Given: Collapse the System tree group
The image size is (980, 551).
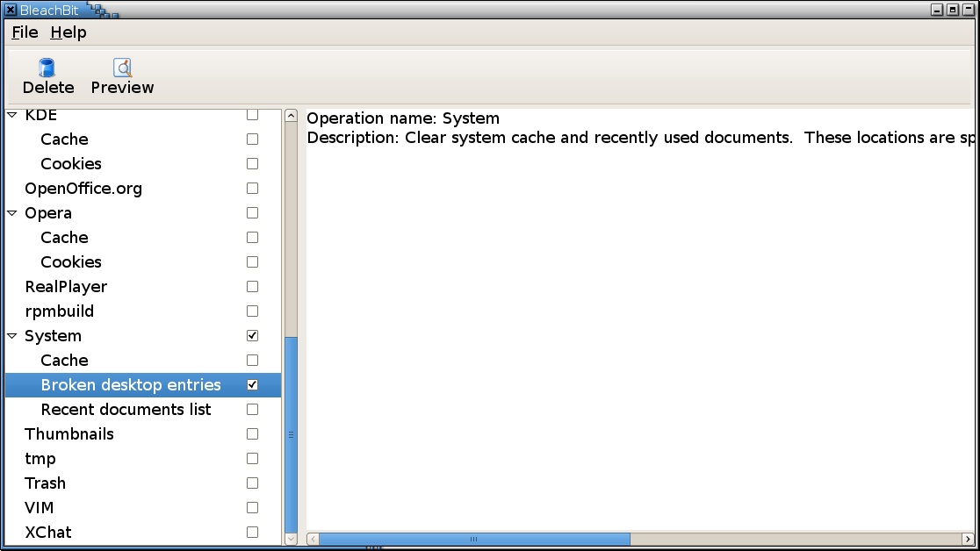Looking at the screenshot, I should click(x=12, y=336).
